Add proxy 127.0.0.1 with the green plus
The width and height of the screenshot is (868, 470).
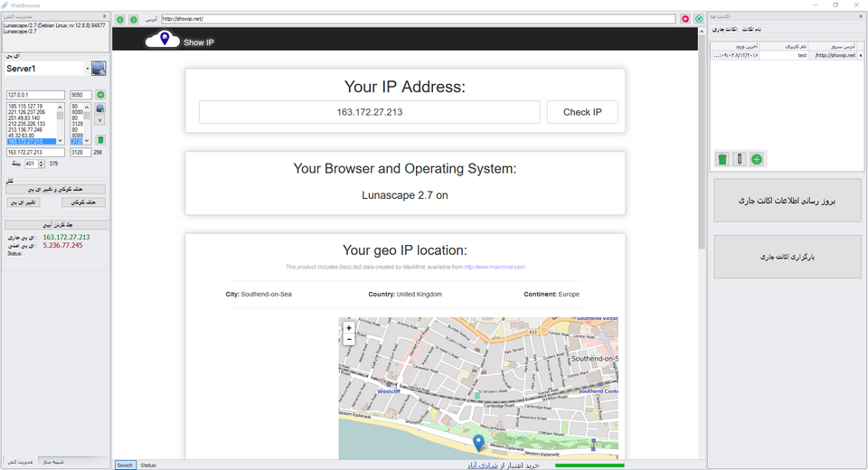click(x=100, y=95)
